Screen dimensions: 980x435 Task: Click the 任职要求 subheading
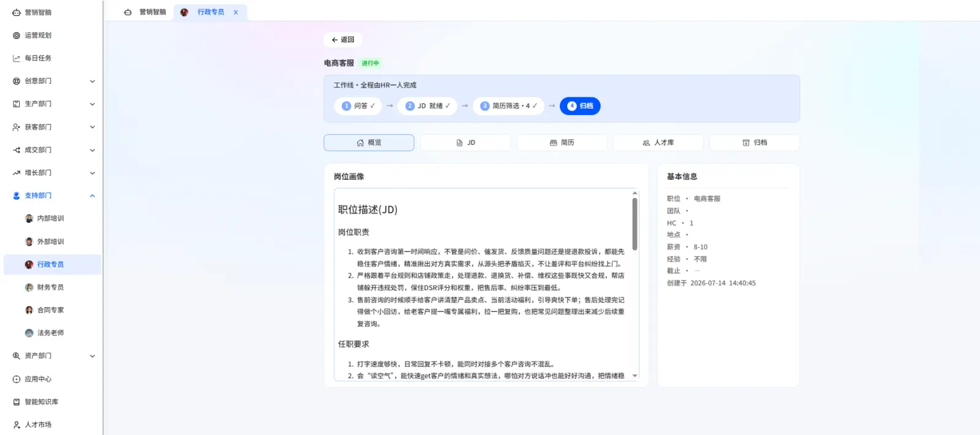[353, 344]
